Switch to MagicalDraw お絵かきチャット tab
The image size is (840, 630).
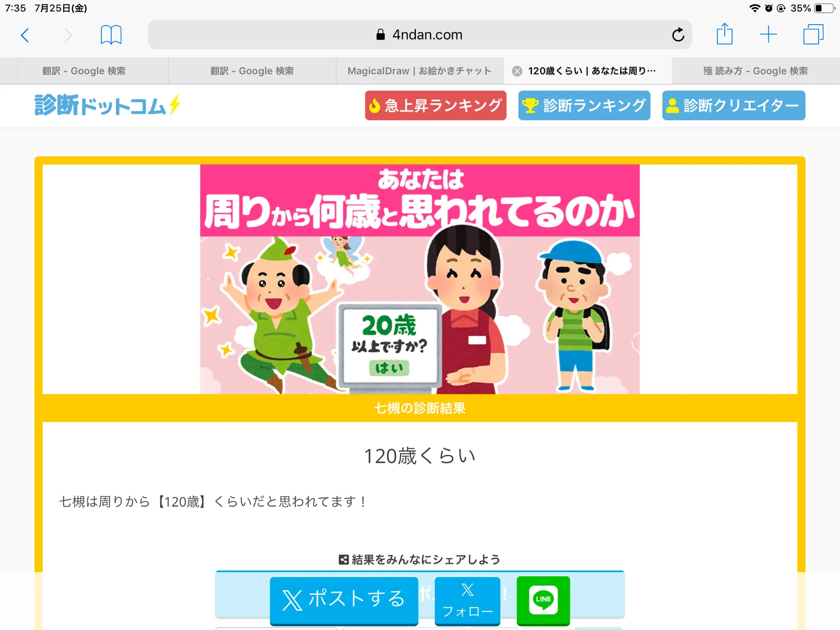click(x=420, y=71)
